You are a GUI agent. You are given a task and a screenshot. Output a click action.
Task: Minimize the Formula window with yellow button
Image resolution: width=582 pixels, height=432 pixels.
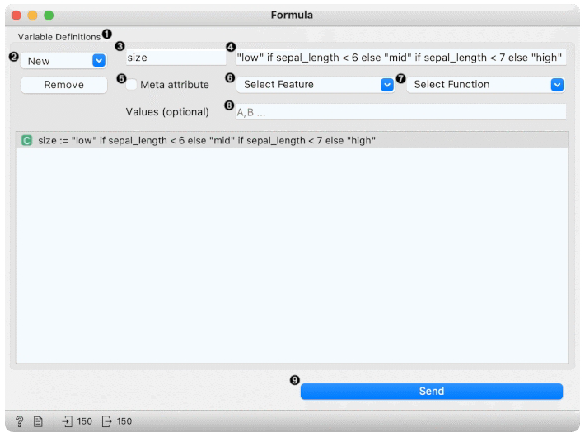coord(33,15)
